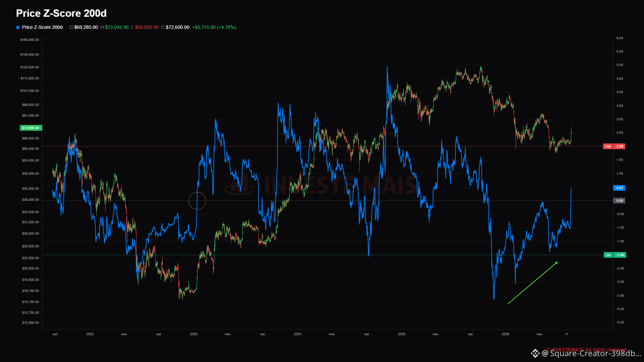The image size is (644, 362).
Task: Click the Binance Square logo icon
Action: [535, 353]
